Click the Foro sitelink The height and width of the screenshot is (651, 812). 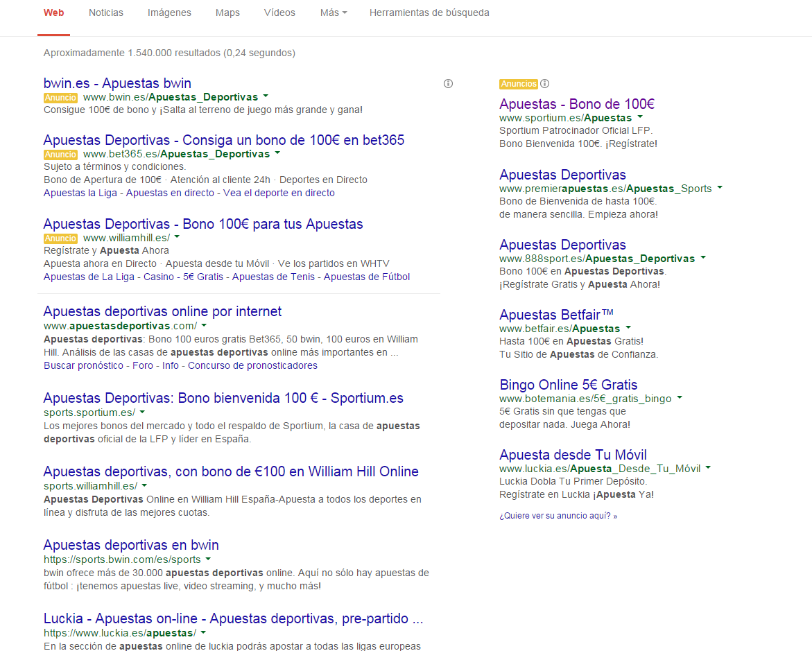click(x=143, y=365)
